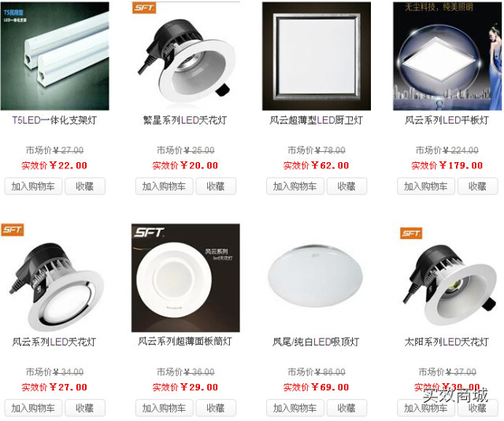Add 风云系列LED平板灯 to shopping cart
Viewport: 504px width, 421px height.
(x=425, y=186)
